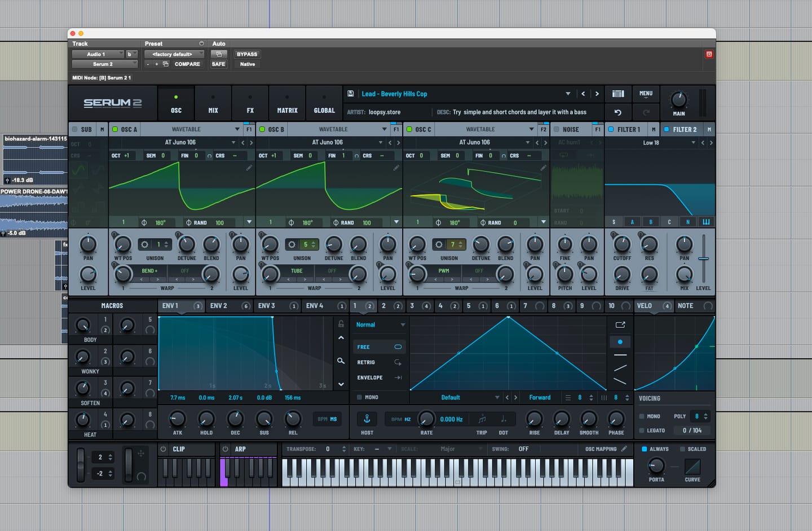Open the Track Audio 1 dropdown
This screenshot has width=812, height=531.
(98, 54)
